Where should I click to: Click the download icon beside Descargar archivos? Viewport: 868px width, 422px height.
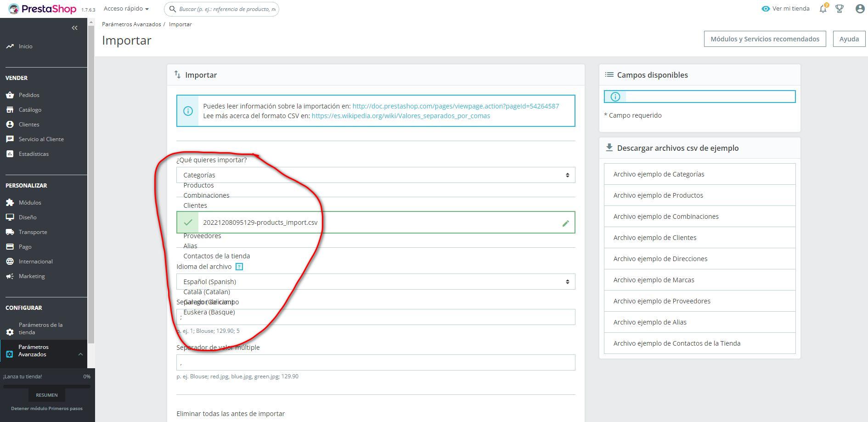[609, 148]
